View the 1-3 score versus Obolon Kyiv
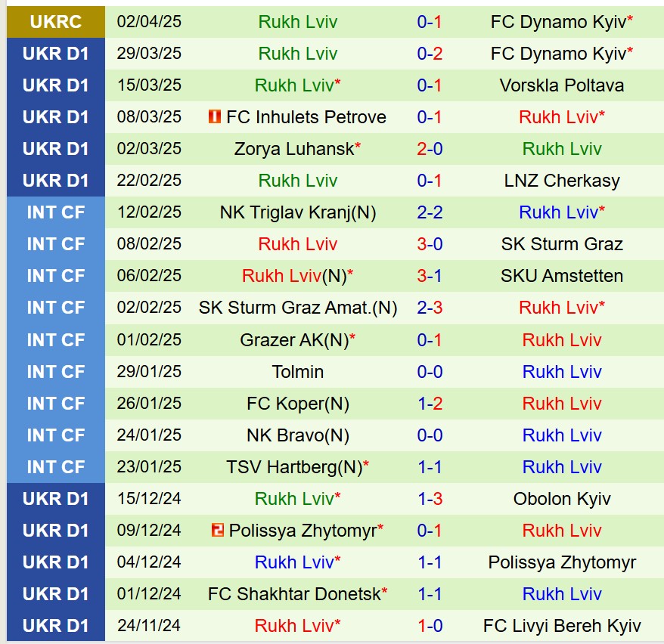 point(430,499)
